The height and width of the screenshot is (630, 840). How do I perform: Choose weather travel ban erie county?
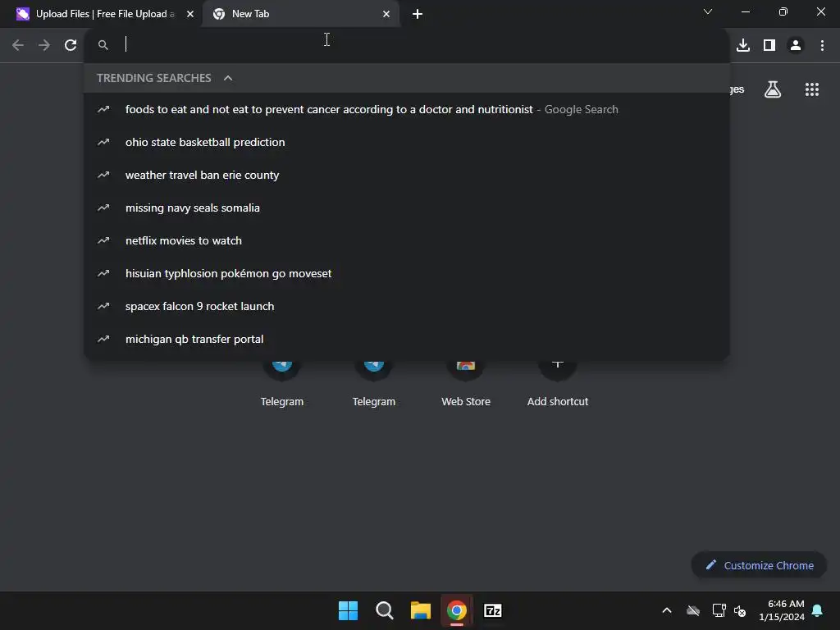coord(407,175)
